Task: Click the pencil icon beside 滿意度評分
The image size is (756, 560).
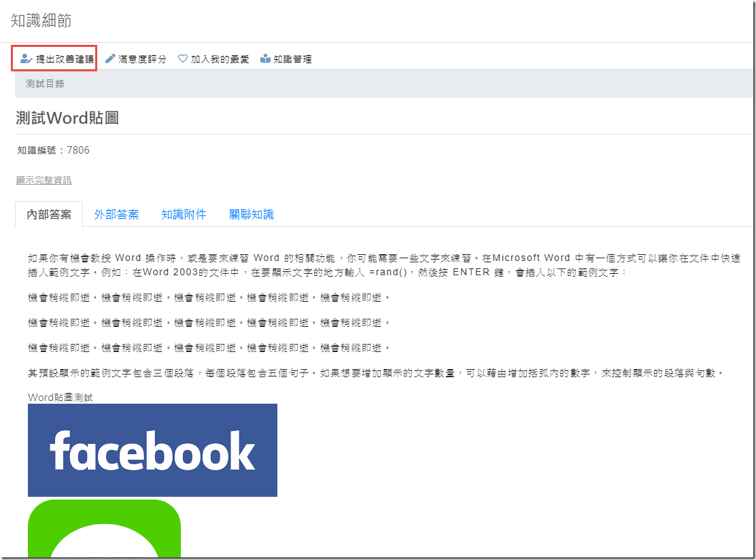Action: (x=110, y=59)
